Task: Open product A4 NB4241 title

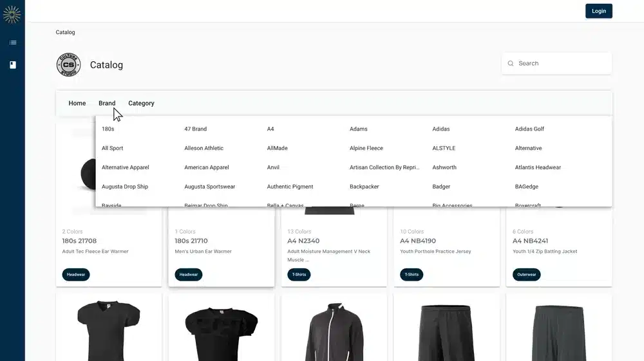Action: (530, 241)
